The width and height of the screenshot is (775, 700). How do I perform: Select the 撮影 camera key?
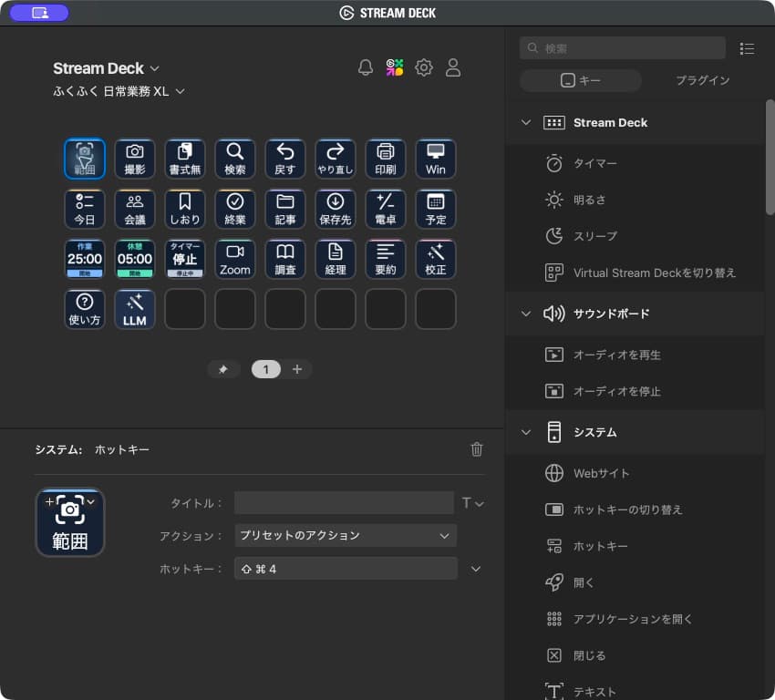tap(134, 159)
